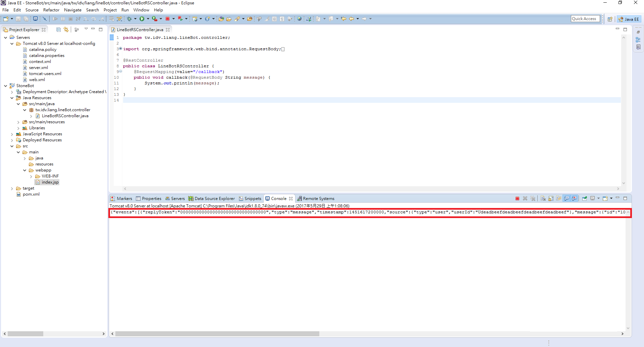Click the New file wizard icon

[x=5, y=19]
